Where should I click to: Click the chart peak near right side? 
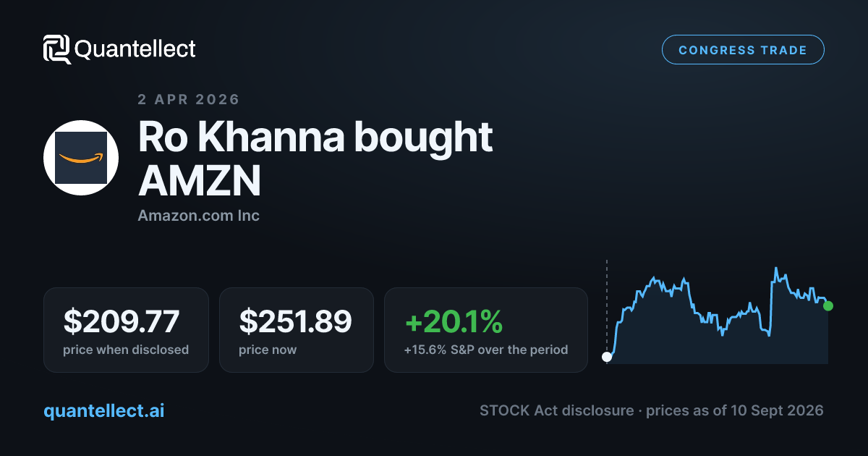pyautogui.click(x=775, y=269)
